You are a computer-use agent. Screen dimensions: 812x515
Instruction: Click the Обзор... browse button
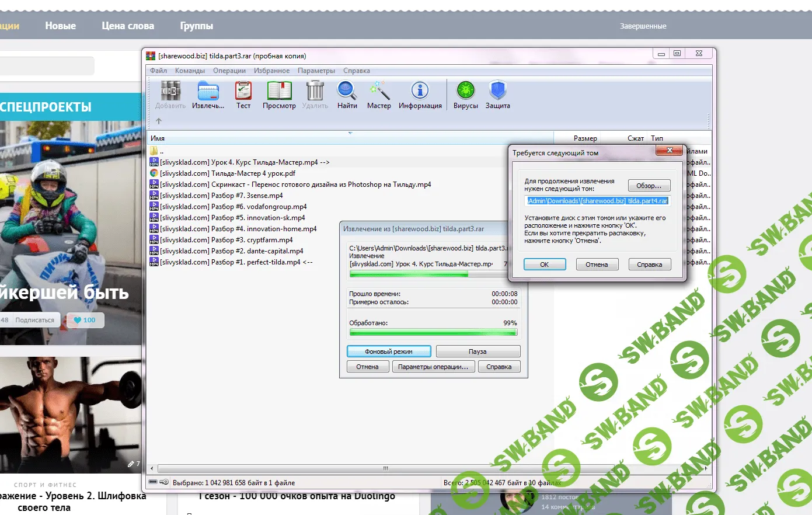coord(649,186)
